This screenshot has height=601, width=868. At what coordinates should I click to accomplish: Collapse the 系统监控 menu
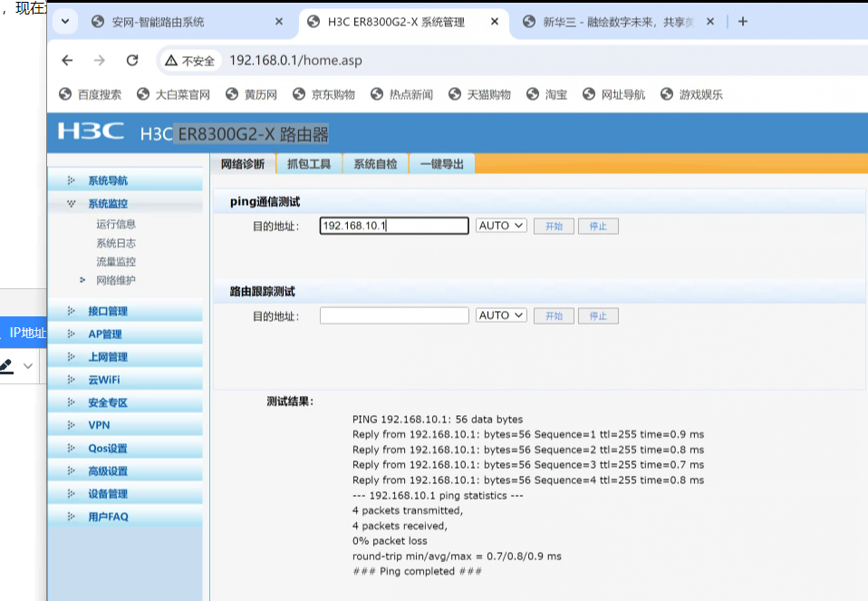(125, 203)
